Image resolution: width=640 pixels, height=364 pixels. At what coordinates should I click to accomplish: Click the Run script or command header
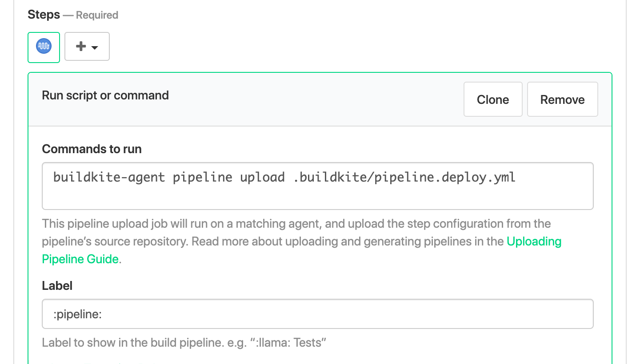[x=105, y=95]
